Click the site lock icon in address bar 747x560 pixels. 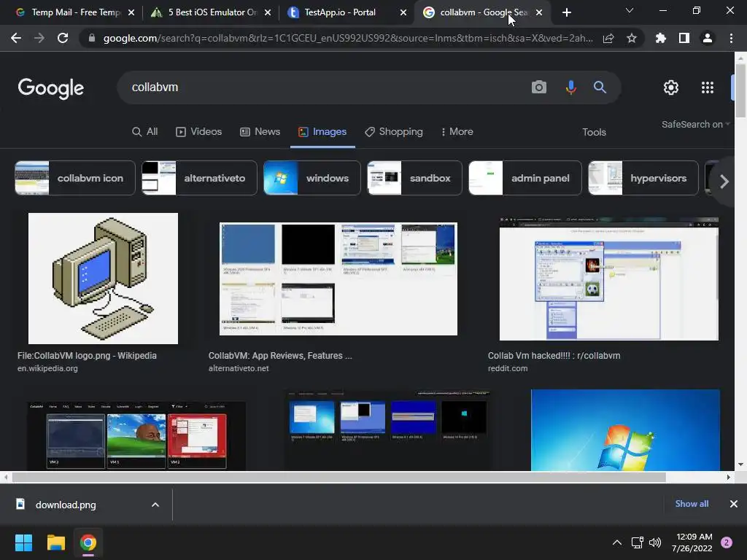point(92,38)
